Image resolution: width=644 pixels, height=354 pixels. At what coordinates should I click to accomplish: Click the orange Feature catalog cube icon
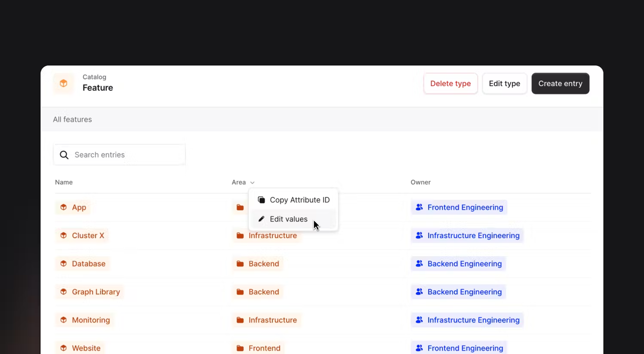pos(64,83)
